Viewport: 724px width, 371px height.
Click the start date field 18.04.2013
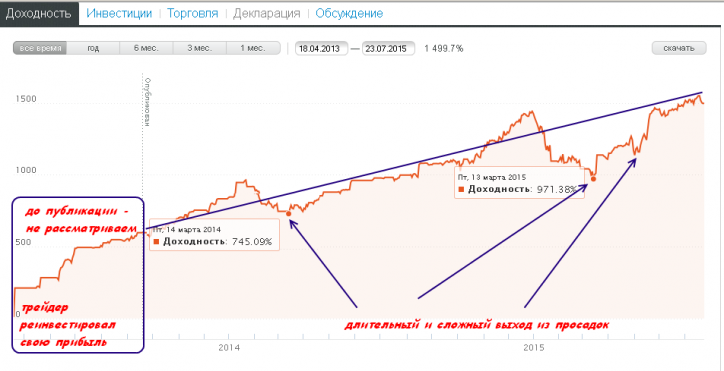click(321, 49)
